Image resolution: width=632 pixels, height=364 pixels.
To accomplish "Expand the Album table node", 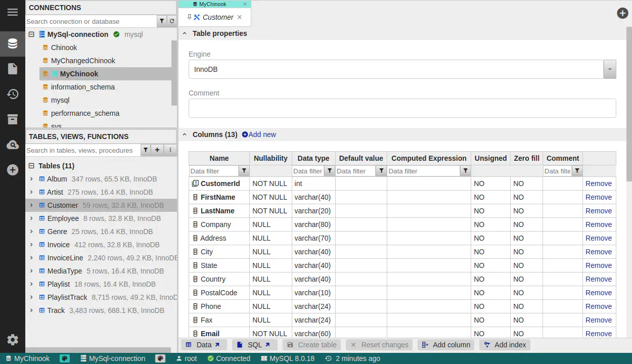I will (31, 179).
